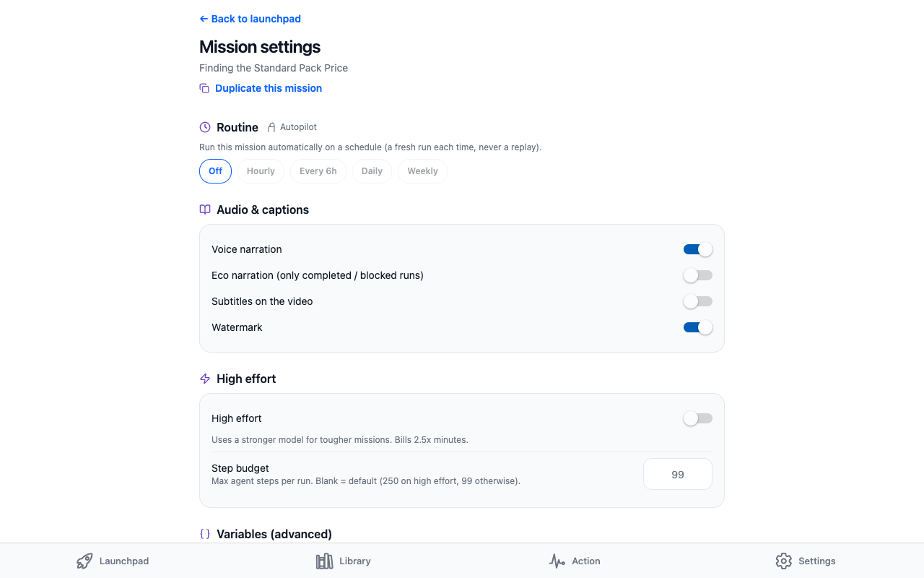
Task: Enable the High effort toggle
Action: tap(698, 418)
